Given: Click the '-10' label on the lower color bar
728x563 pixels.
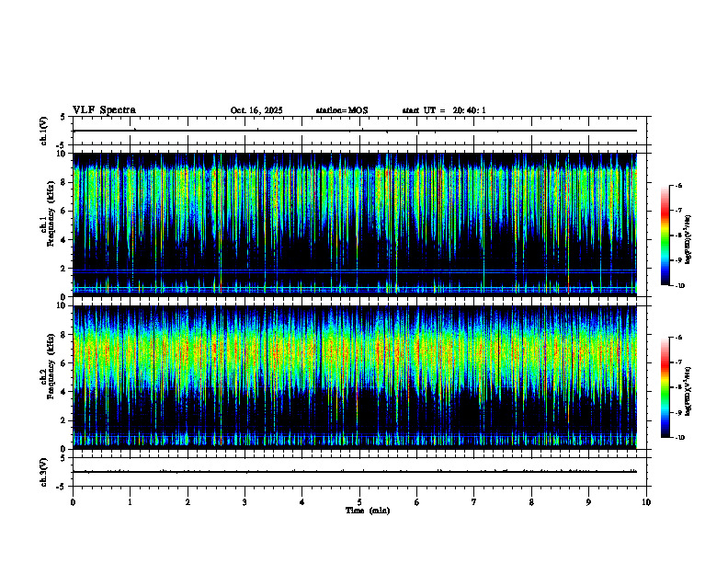Looking at the screenshot, I should click(679, 437).
